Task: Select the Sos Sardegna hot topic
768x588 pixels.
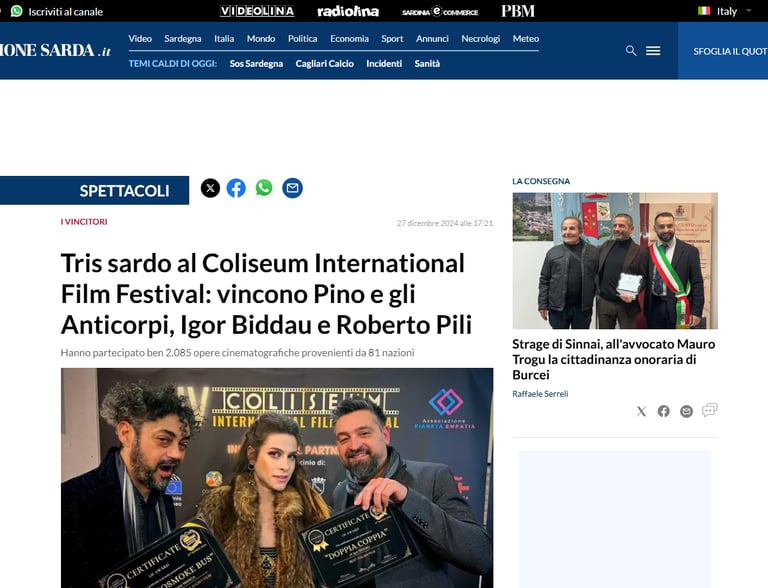Action: 256,64
